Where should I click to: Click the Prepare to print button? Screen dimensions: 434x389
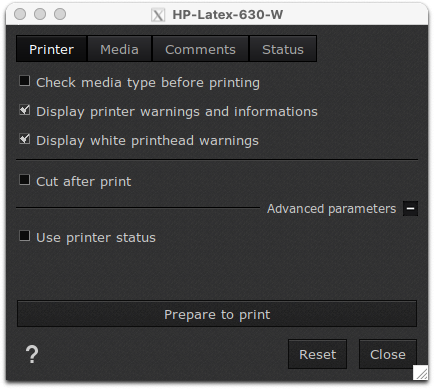point(217,314)
